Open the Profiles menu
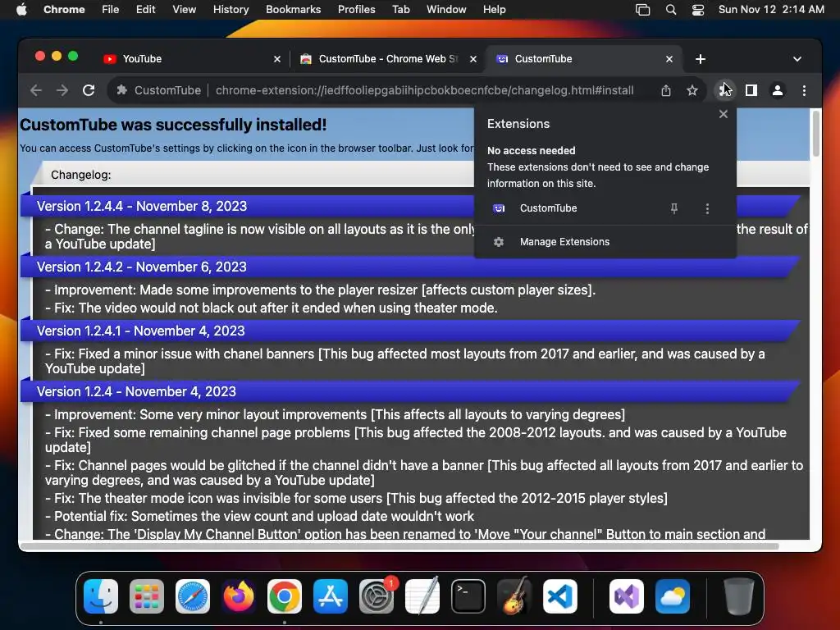Viewport: 840px width, 630px height. tap(356, 10)
